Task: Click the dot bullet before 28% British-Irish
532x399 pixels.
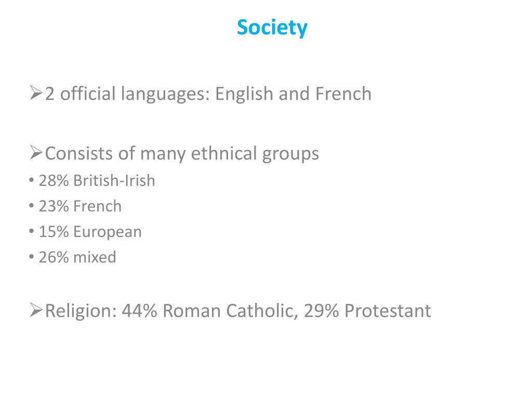Action: 32,180
